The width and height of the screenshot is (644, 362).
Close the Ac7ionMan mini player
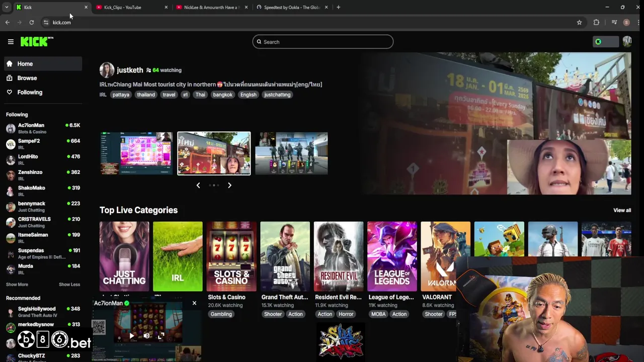click(194, 303)
